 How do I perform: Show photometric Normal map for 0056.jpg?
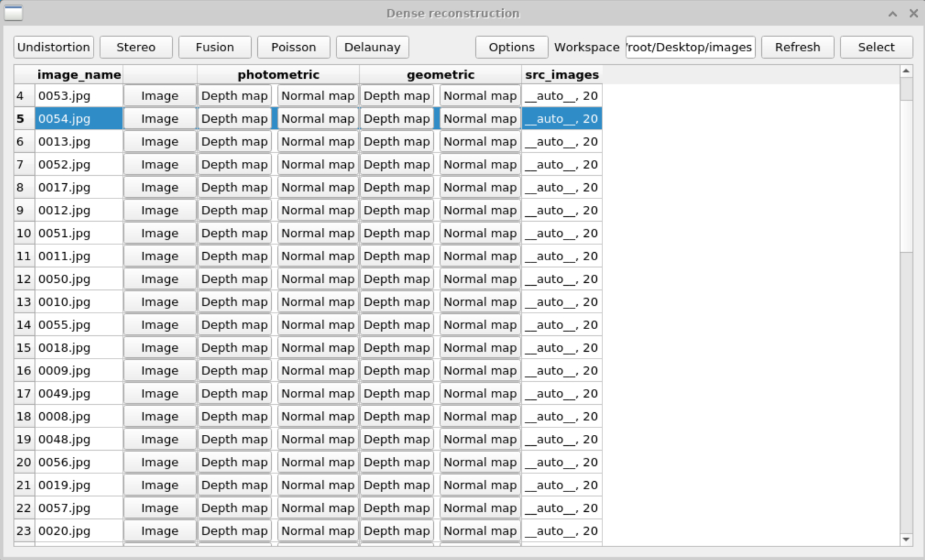pos(318,462)
